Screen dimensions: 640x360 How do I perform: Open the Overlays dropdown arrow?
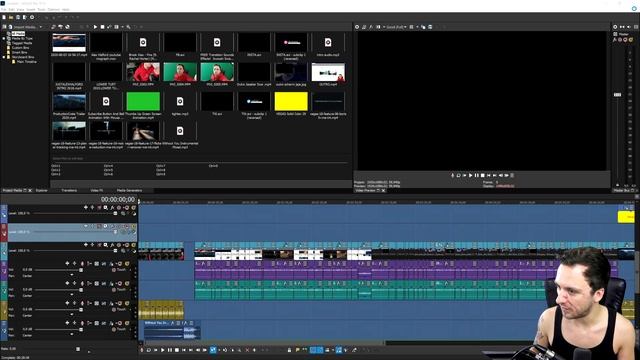click(417, 27)
